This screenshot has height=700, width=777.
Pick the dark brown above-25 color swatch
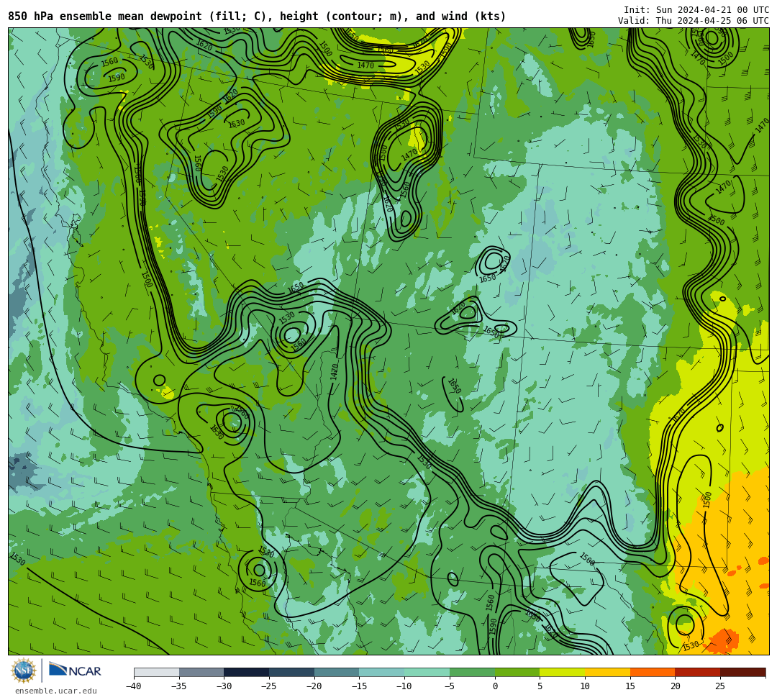[x=742, y=672]
